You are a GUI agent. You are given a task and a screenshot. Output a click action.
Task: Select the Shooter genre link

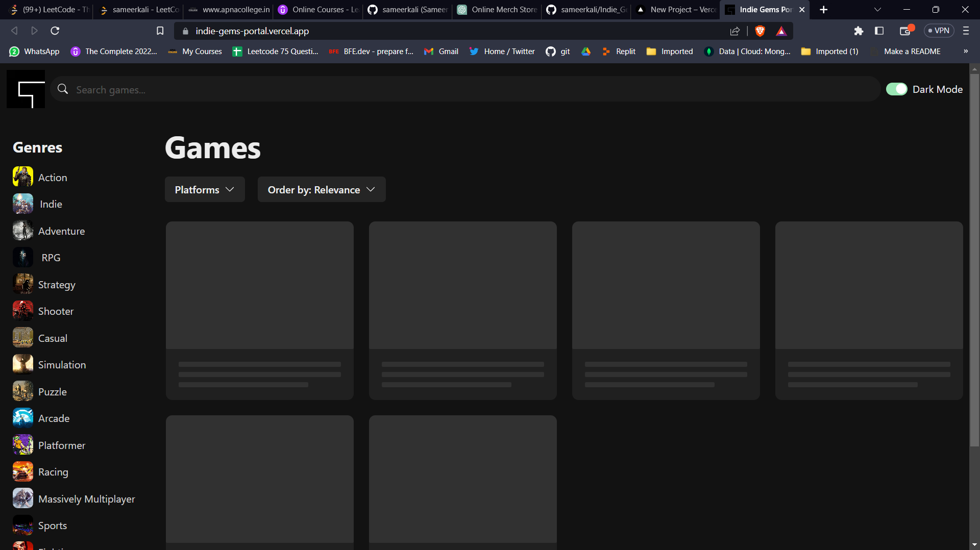coord(56,311)
